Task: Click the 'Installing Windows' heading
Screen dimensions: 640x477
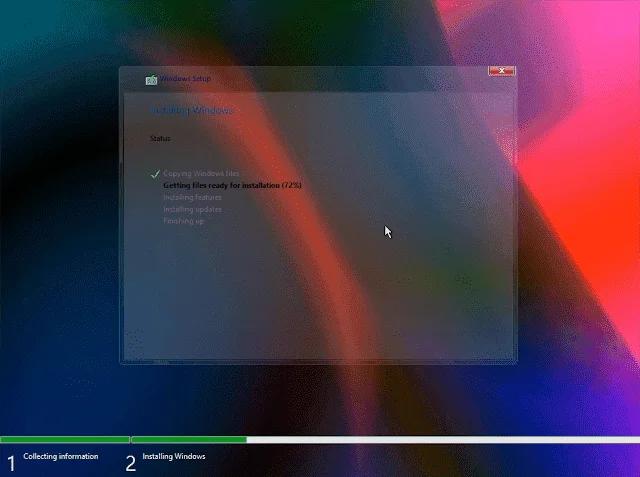Action: pyautogui.click(x=191, y=111)
